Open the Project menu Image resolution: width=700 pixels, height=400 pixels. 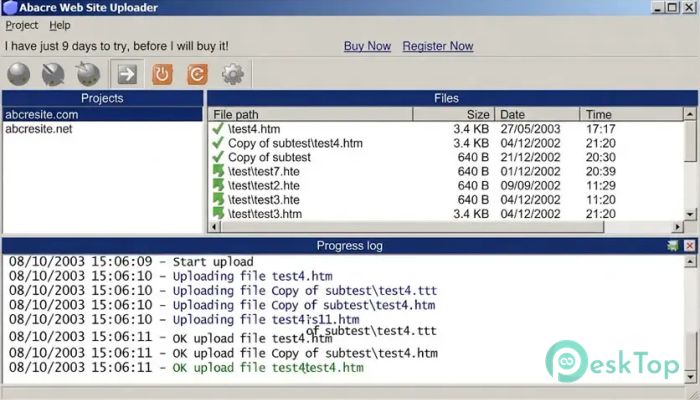tap(21, 25)
